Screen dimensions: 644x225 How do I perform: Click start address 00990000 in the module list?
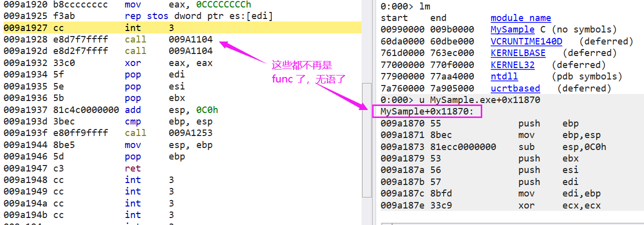[x=403, y=30]
